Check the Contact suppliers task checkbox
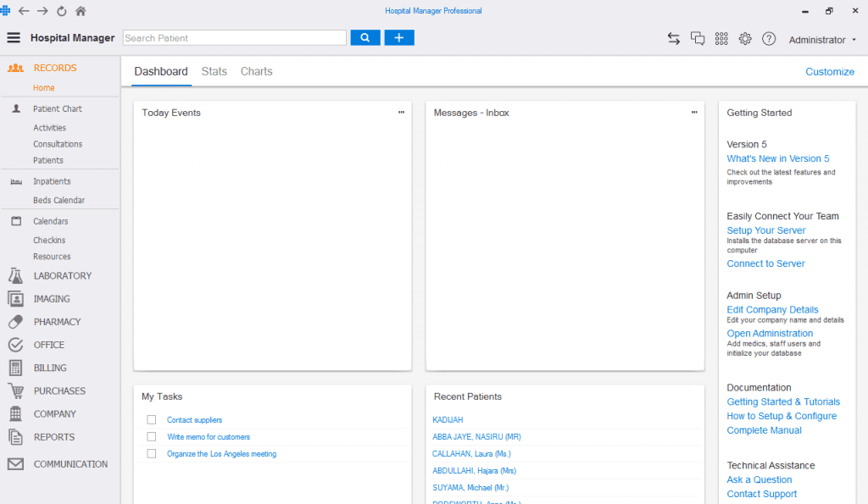The width and height of the screenshot is (868, 504). pyautogui.click(x=152, y=420)
